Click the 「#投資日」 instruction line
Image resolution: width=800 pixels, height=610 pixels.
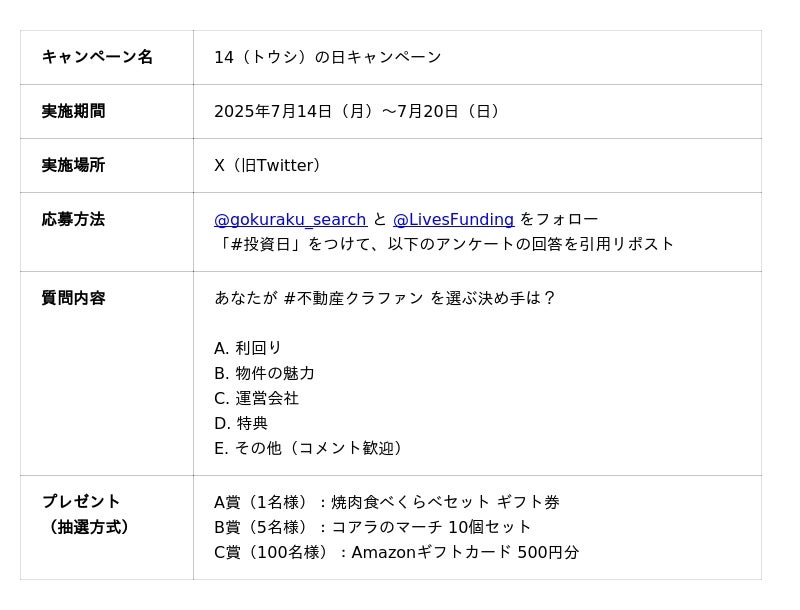(444, 244)
